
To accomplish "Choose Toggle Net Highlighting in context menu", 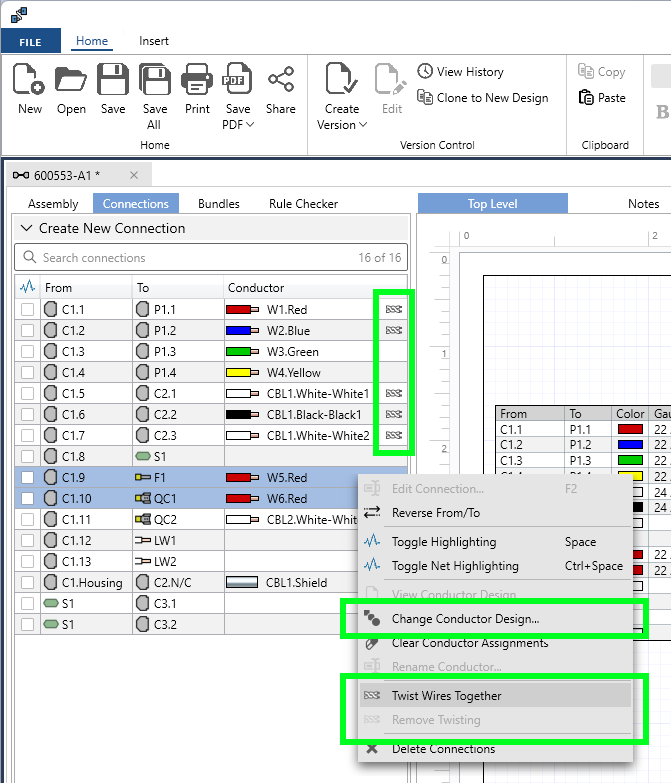I will click(495, 566).
